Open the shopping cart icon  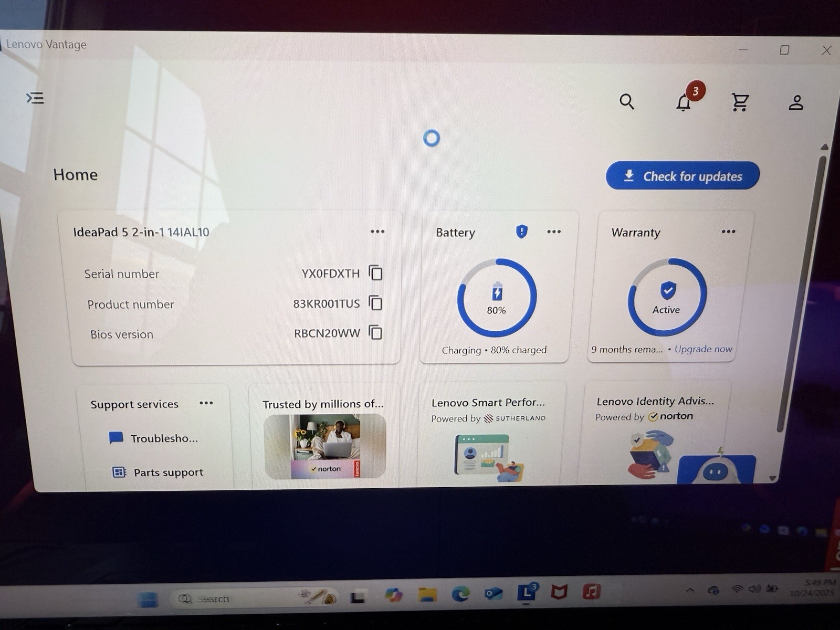740,102
